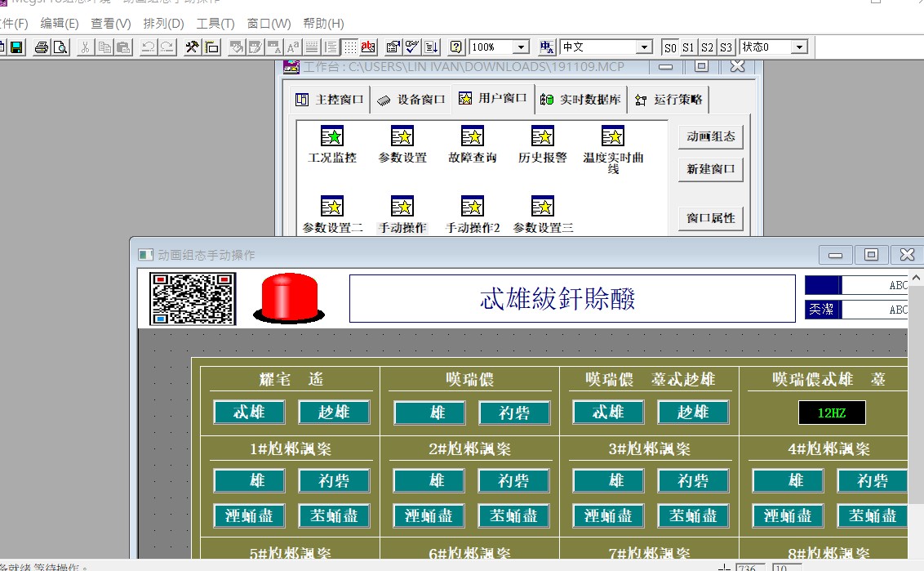Image resolution: width=924 pixels, height=571 pixels.
Task: Toggle the grid display toolbar button
Action: [x=349, y=47]
